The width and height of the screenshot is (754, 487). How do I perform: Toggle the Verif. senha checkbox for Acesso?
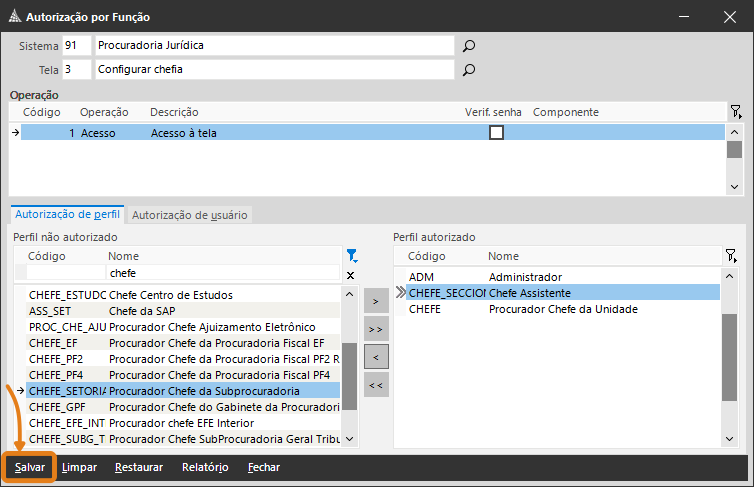coord(496,132)
